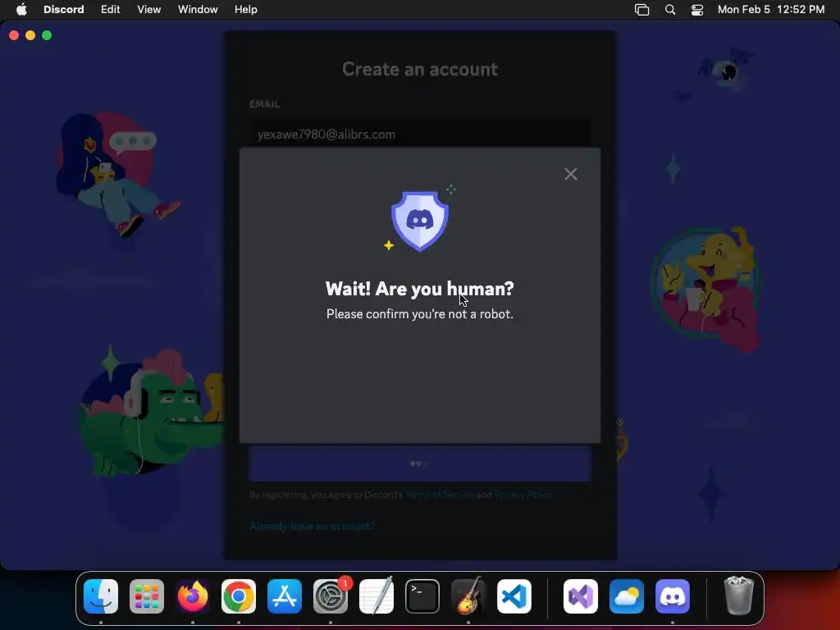
Task: Click the Discord icon in the Dock
Action: click(673, 596)
